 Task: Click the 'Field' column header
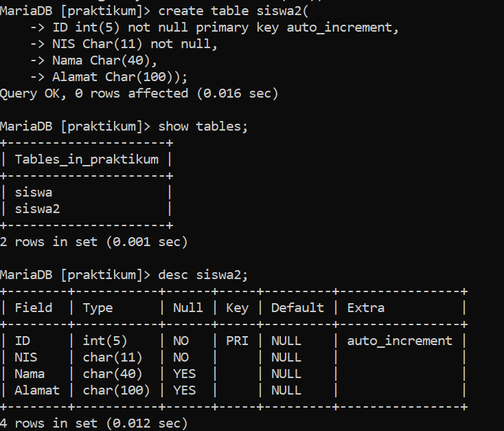click(34, 308)
